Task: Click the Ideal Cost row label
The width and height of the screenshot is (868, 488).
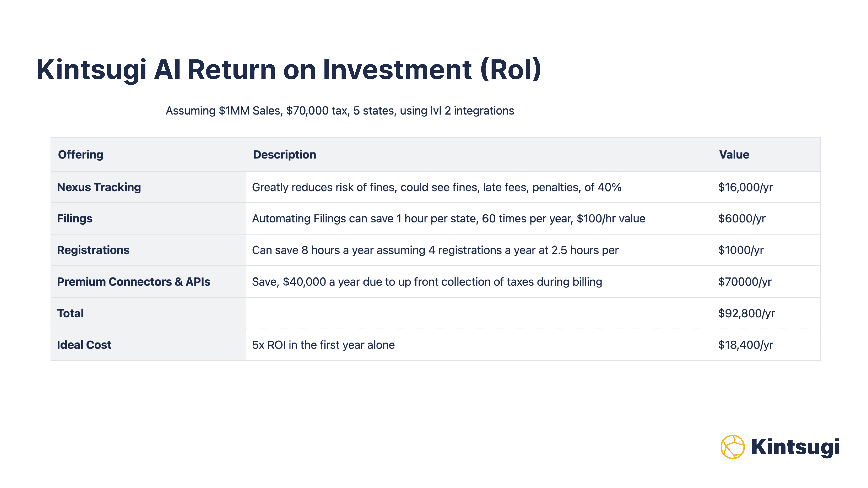Action: [x=84, y=345]
